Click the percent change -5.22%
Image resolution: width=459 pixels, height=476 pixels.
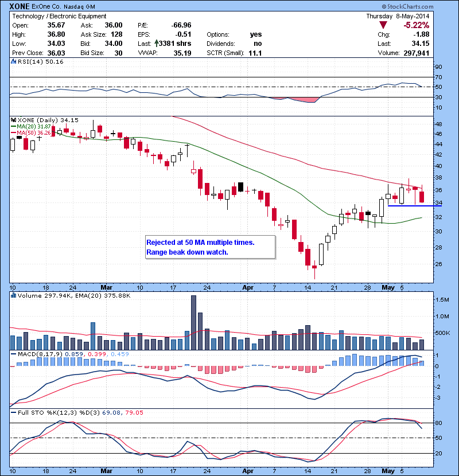(416, 25)
